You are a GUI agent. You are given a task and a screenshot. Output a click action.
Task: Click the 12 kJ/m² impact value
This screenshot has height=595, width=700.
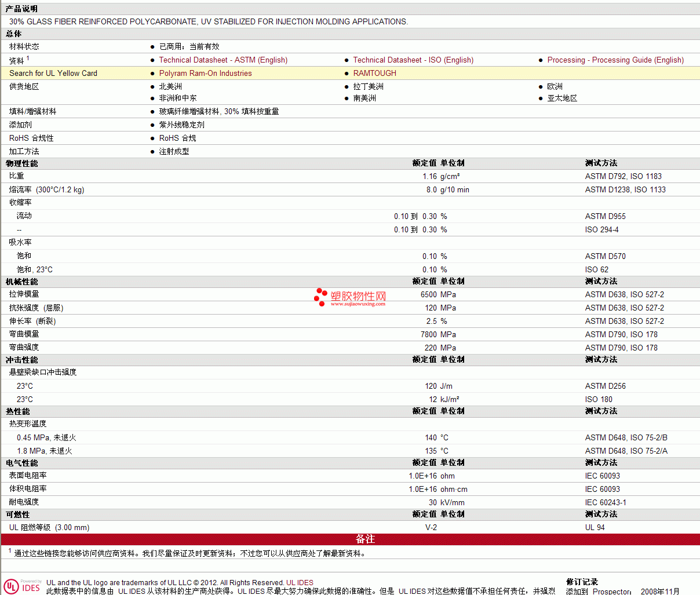444,399
